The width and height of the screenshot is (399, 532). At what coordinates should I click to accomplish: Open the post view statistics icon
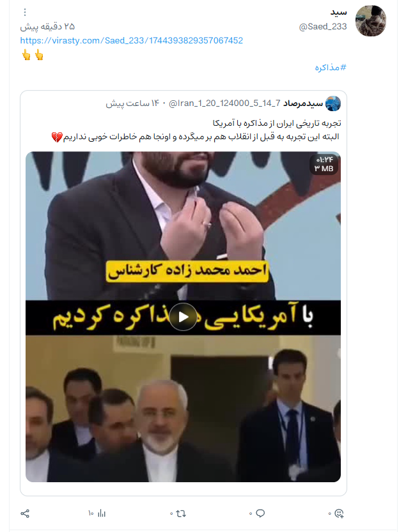click(102, 513)
